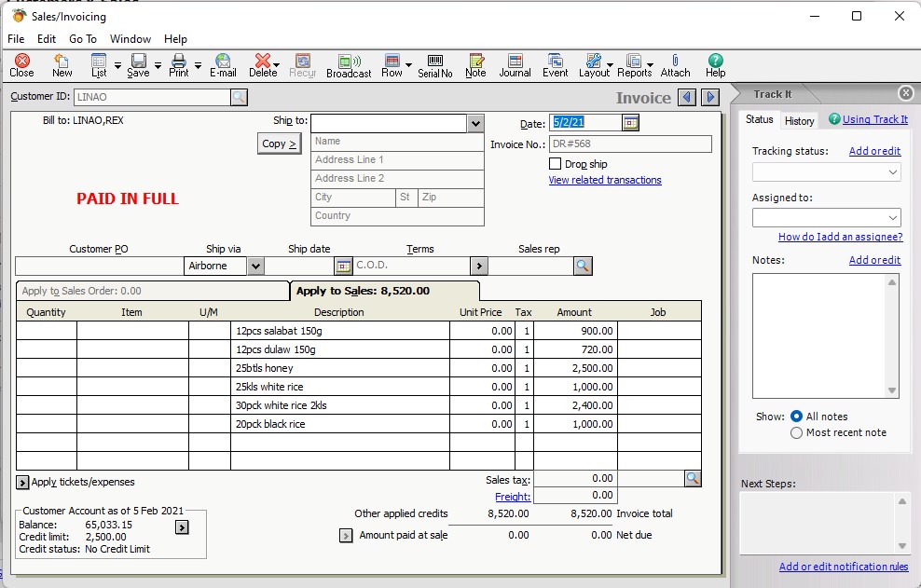
Task: Open View related transactions link
Action: pyautogui.click(x=605, y=180)
